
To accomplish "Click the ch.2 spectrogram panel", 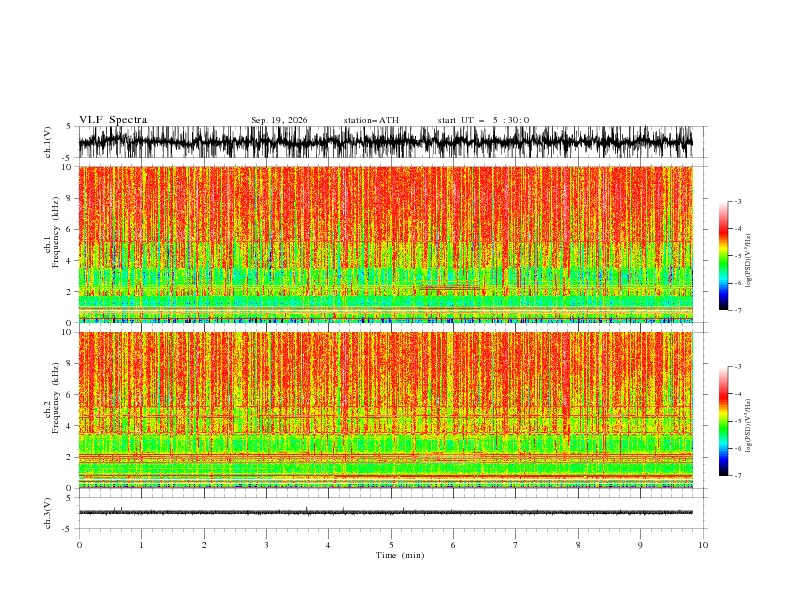I will [386, 410].
